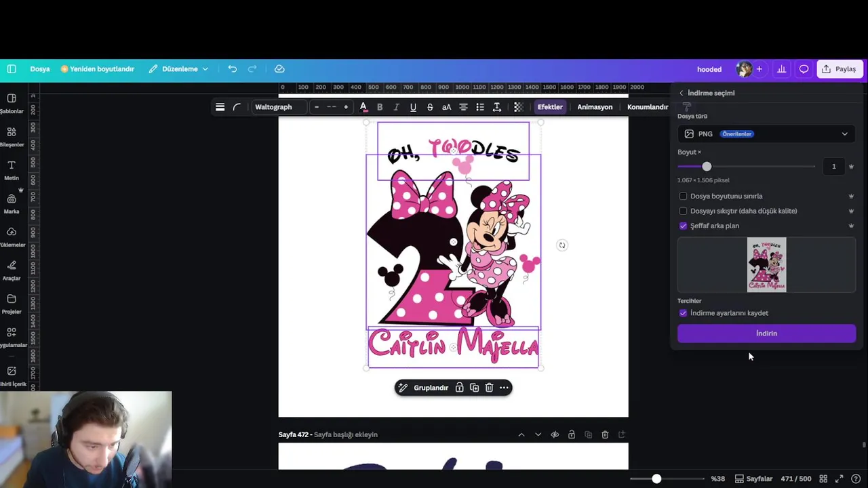Open border style lines icon

tap(220, 107)
